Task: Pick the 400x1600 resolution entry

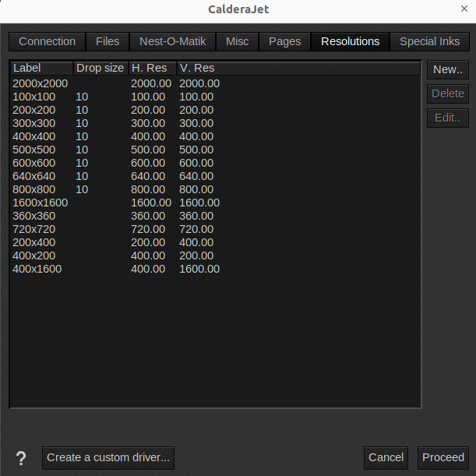Action: coord(37,269)
